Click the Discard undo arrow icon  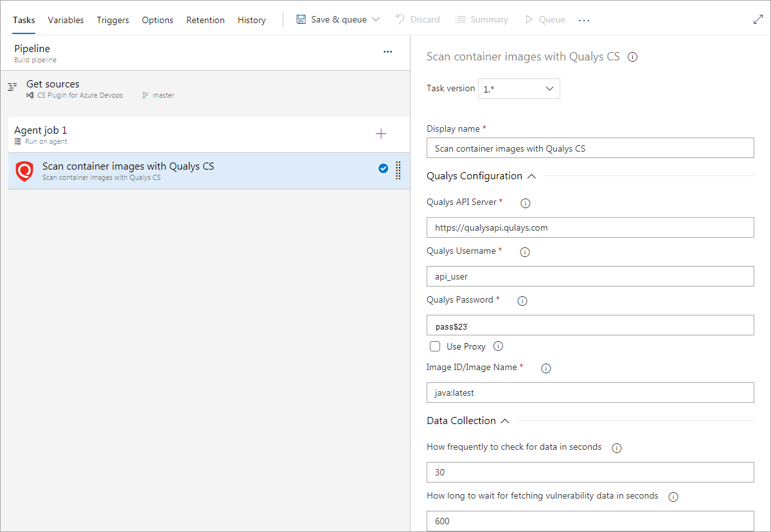400,19
